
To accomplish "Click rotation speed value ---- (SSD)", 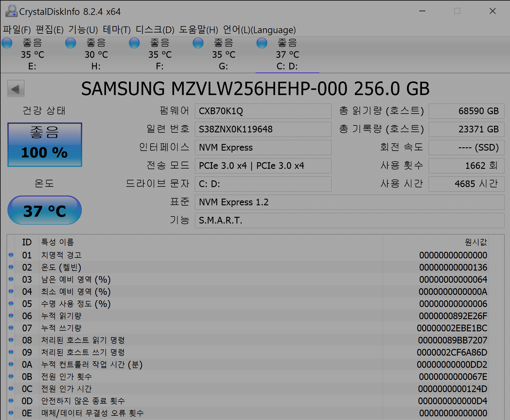I will pos(466,148).
